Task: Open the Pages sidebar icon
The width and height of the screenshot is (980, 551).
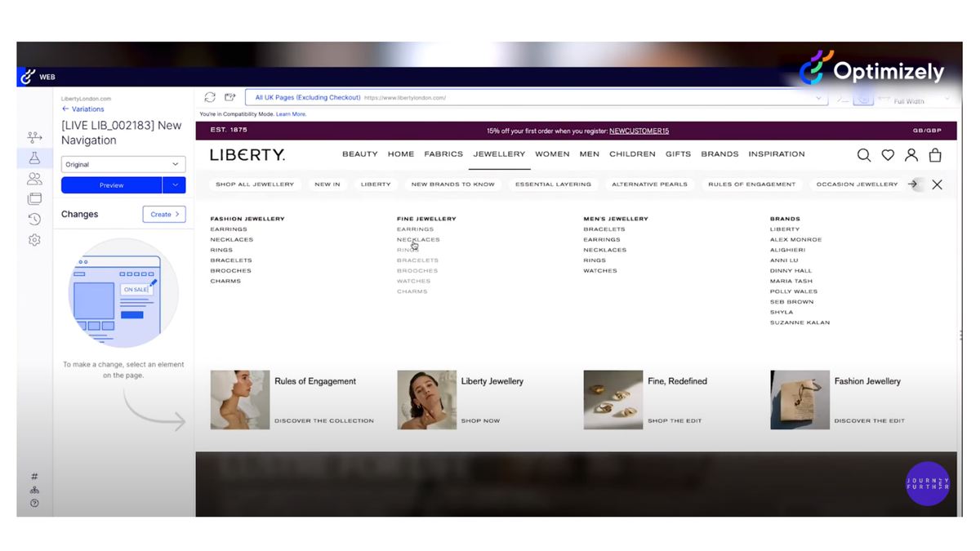Action: [x=34, y=198]
